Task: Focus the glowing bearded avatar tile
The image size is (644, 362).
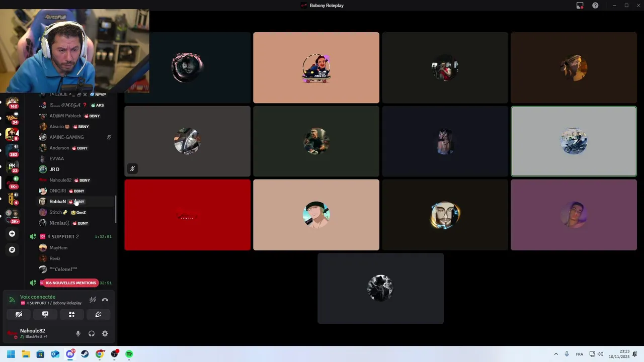Action: pyautogui.click(x=445, y=215)
